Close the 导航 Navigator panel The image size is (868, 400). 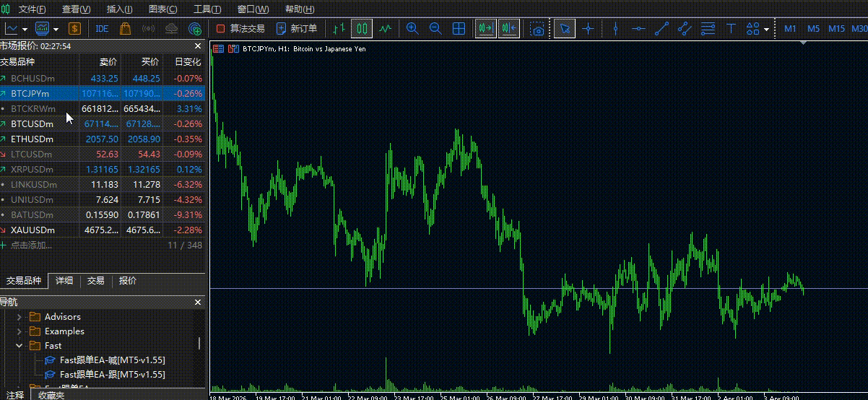[198, 302]
